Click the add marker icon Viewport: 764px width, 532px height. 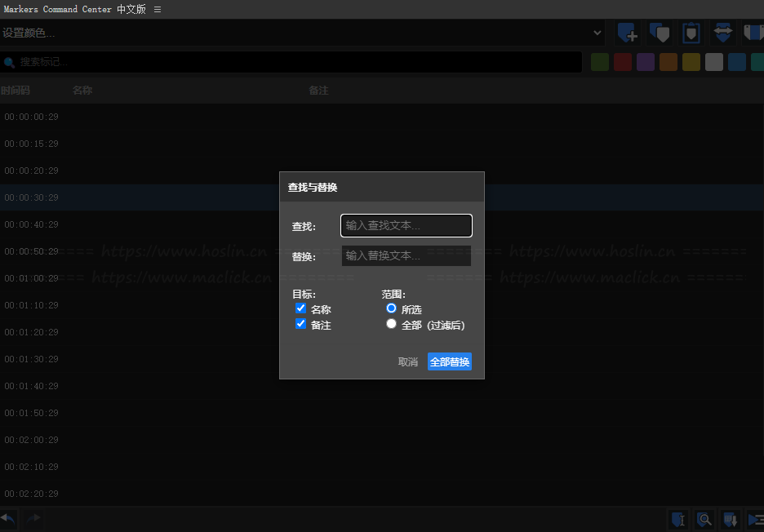click(627, 33)
